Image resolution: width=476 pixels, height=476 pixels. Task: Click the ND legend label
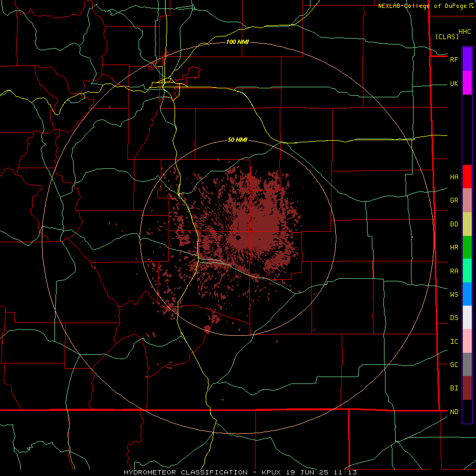(x=454, y=412)
